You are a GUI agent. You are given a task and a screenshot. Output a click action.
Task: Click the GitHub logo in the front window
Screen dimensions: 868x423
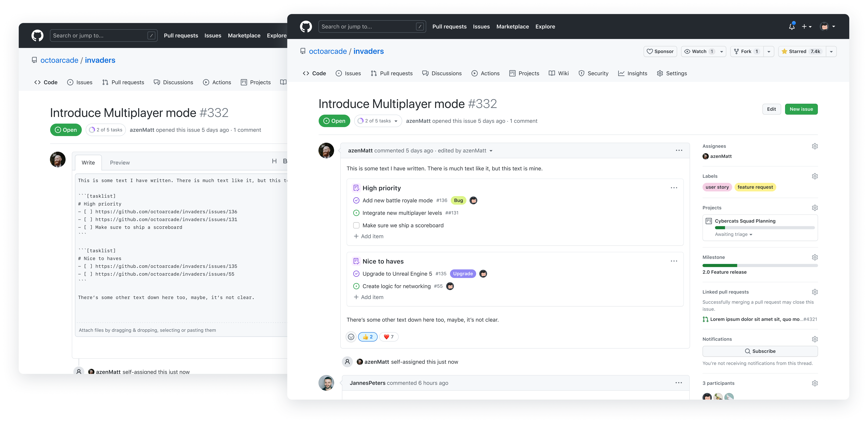[x=306, y=27]
